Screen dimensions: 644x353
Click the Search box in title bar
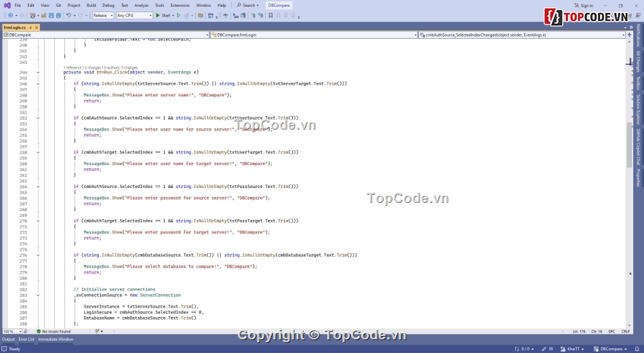tap(248, 5)
